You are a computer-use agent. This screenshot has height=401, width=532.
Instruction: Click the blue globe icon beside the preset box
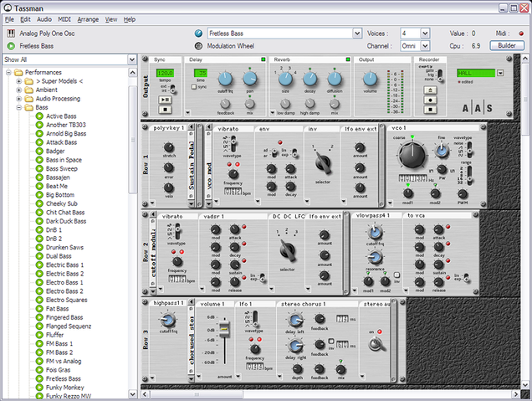198,33
